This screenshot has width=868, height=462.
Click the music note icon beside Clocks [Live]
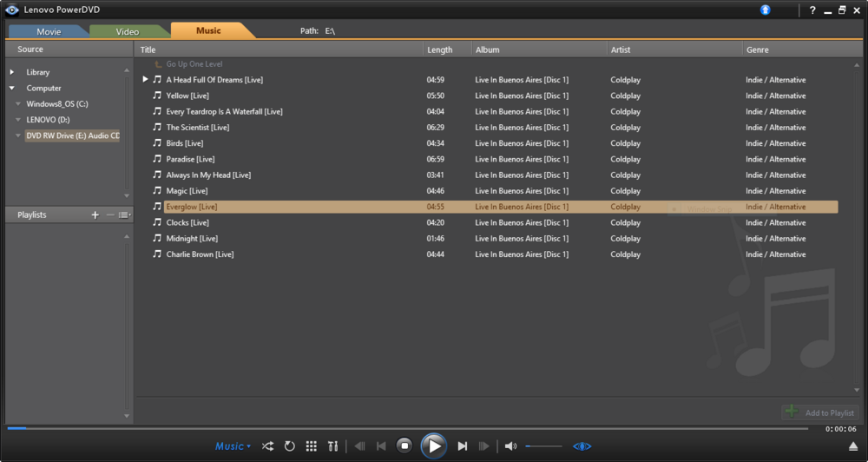[157, 222]
